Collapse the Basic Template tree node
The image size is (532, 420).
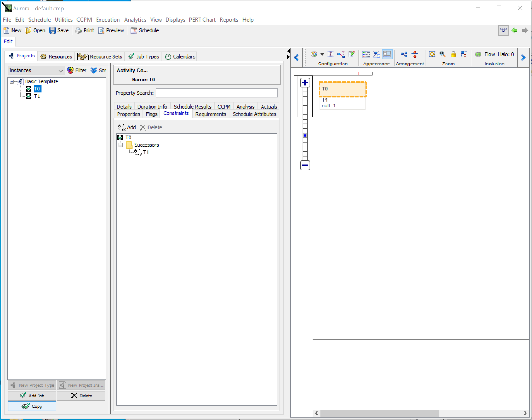12,81
